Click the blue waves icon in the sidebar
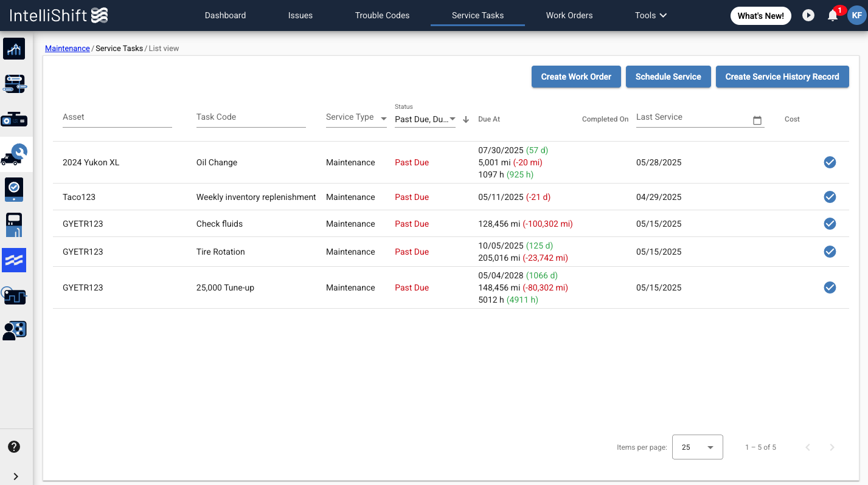This screenshot has width=868, height=485. pos(14,260)
